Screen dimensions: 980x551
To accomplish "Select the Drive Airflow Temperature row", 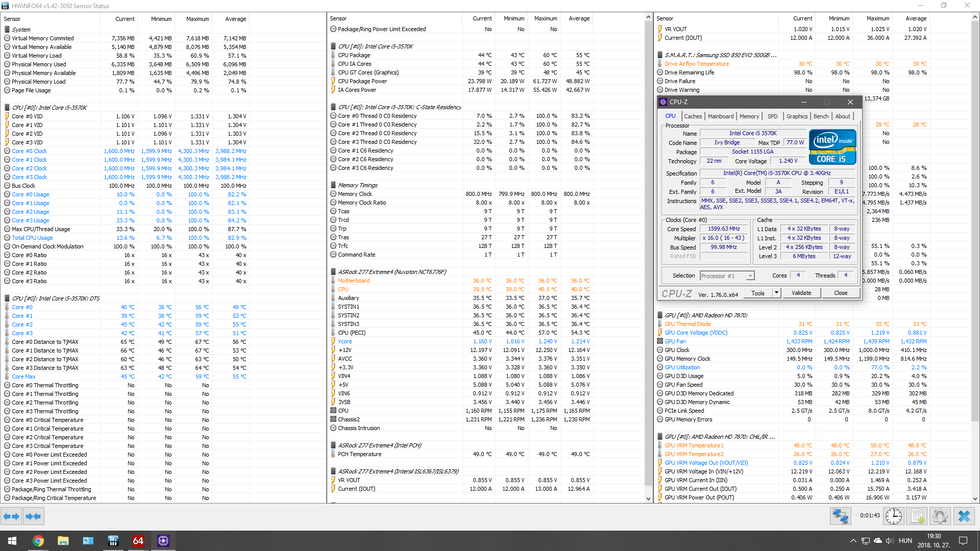I will [792, 64].
